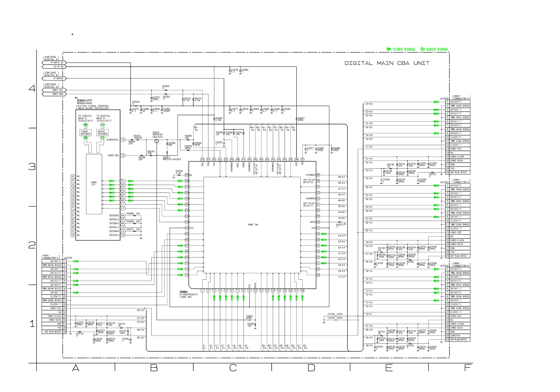Click the JK3703 connector reference
Screen dimensions: 560x392
pos(444,182)
